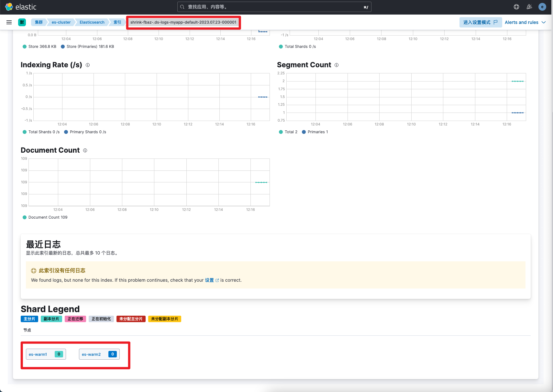Click the Elastic logo
This screenshot has width=553, height=392.
(x=21, y=7)
